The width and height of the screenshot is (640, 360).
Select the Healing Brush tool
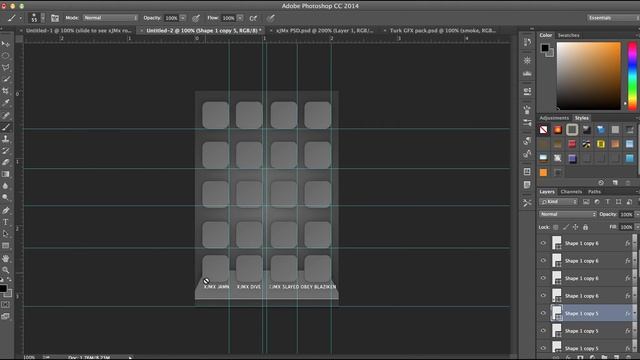[5, 115]
